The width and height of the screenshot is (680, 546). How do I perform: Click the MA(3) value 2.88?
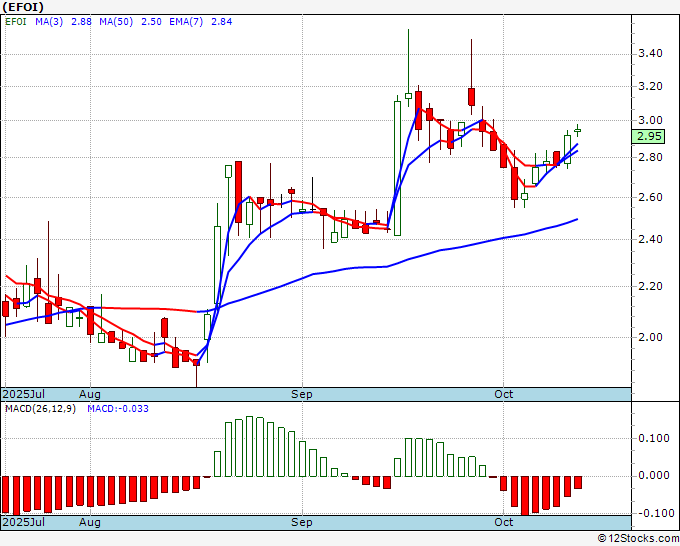click(81, 22)
